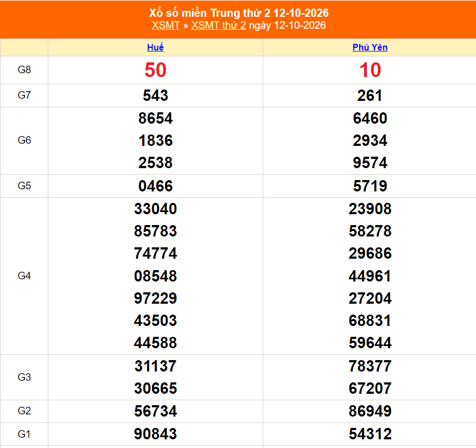
Task: Select the G4 number 68831
Action: [370, 321]
